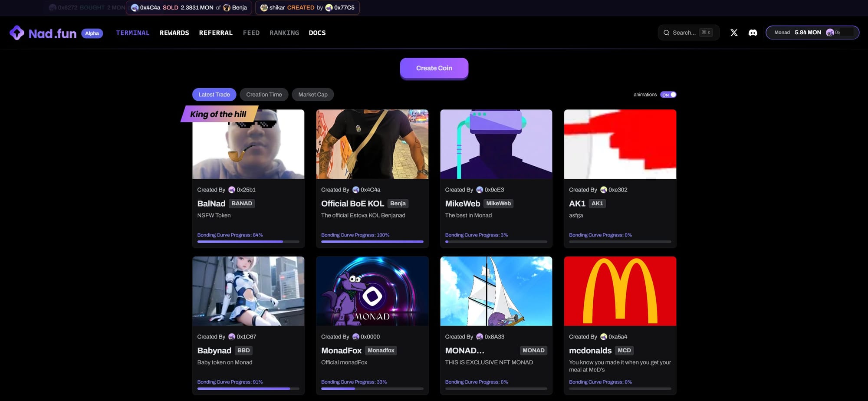
Task: Click the search input field
Action: tap(689, 33)
